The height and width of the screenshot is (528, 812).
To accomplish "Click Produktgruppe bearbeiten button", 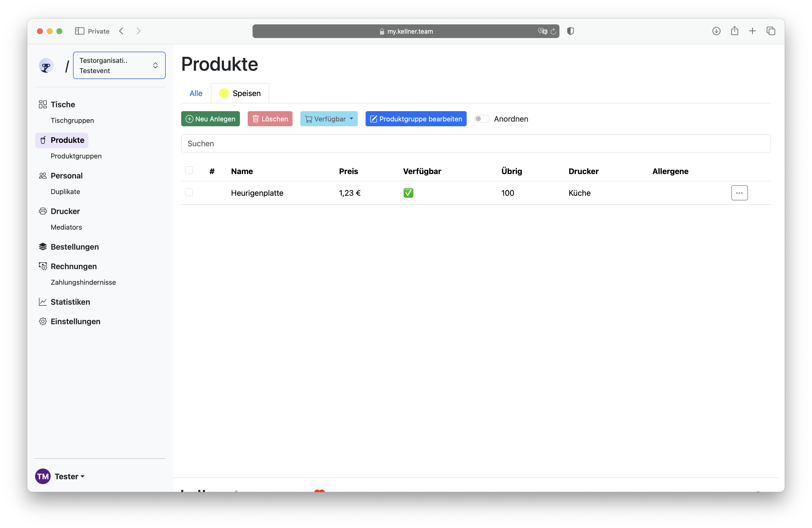I will [x=415, y=118].
